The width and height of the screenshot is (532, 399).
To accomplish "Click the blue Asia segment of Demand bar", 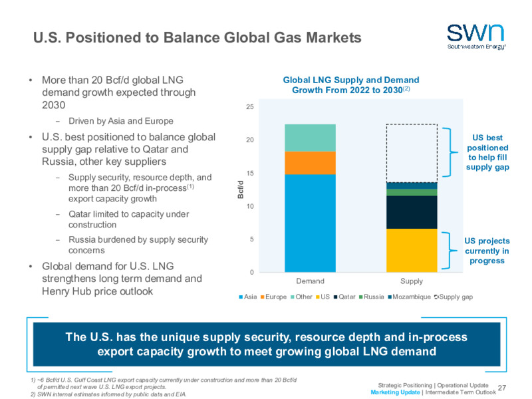I will click(310, 223).
